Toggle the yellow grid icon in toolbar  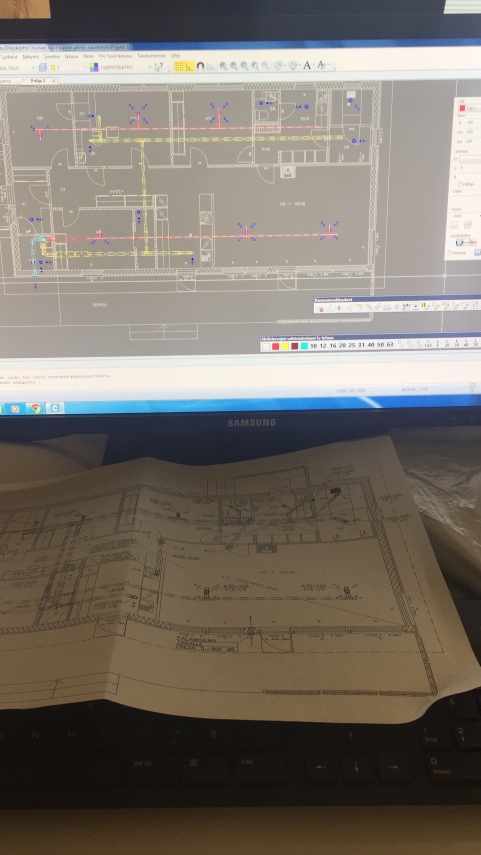178,67
